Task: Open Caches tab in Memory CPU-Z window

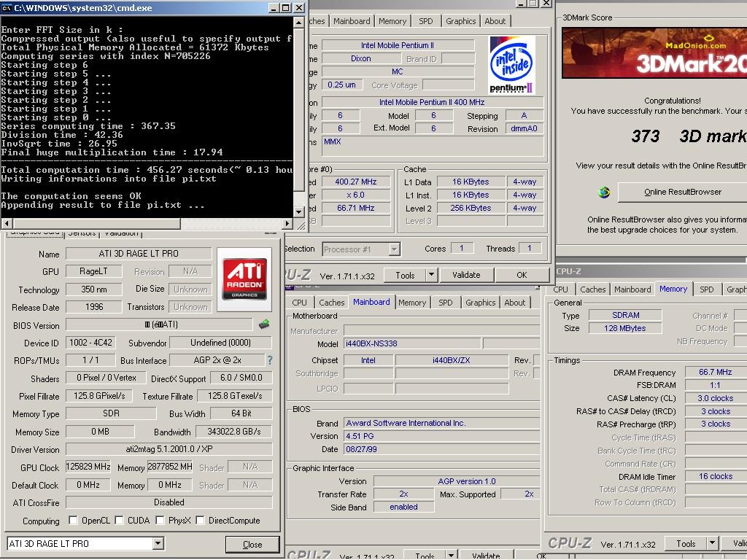Action: point(592,289)
